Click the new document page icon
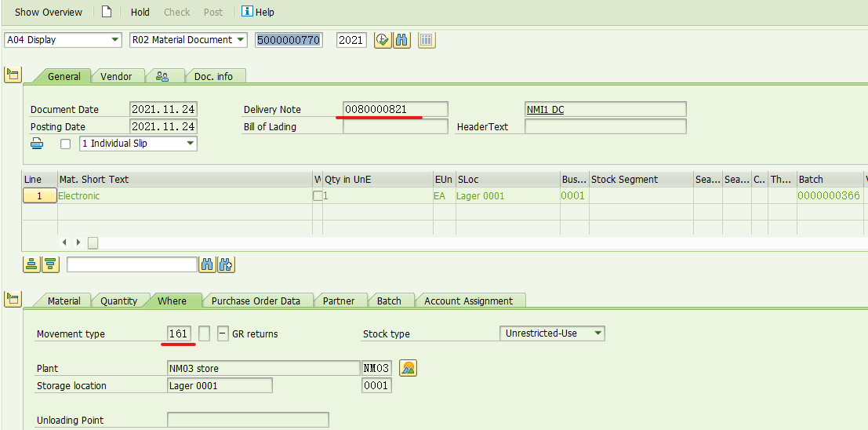The width and height of the screenshot is (868, 430). (107, 12)
